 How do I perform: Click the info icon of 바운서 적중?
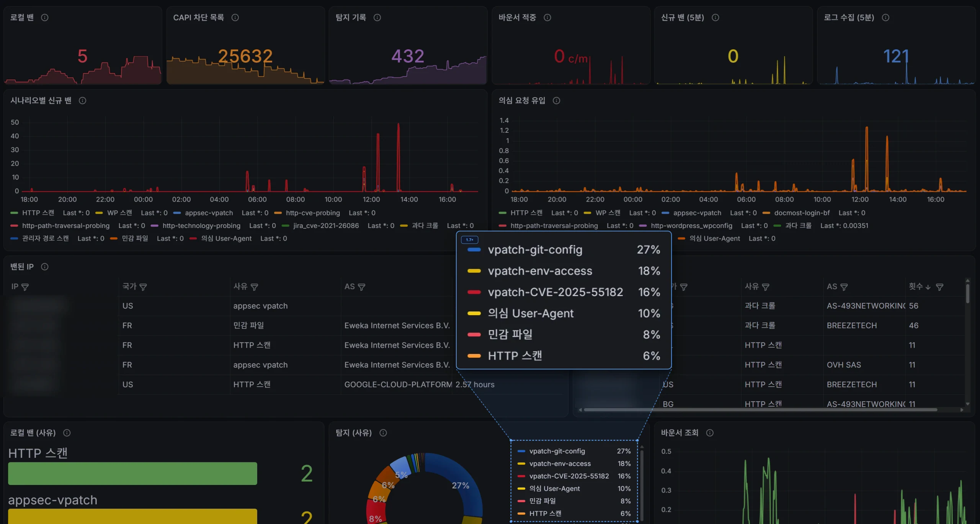click(547, 18)
